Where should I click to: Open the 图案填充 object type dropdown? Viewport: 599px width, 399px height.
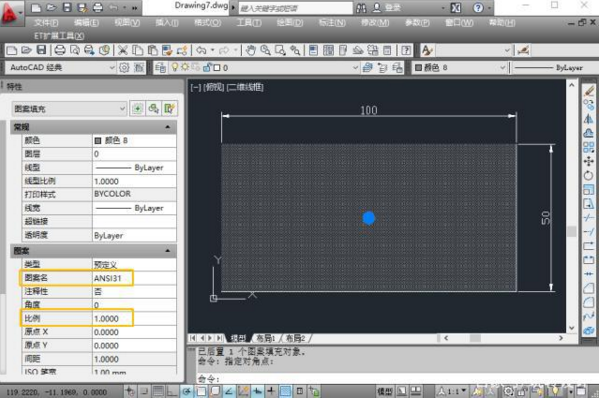click(69, 109)
